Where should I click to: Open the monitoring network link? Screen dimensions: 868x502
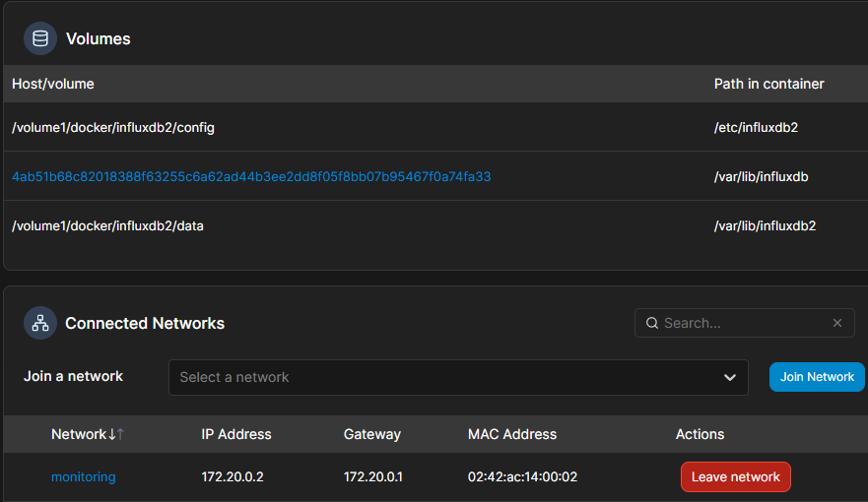click(x=83, y=476)
